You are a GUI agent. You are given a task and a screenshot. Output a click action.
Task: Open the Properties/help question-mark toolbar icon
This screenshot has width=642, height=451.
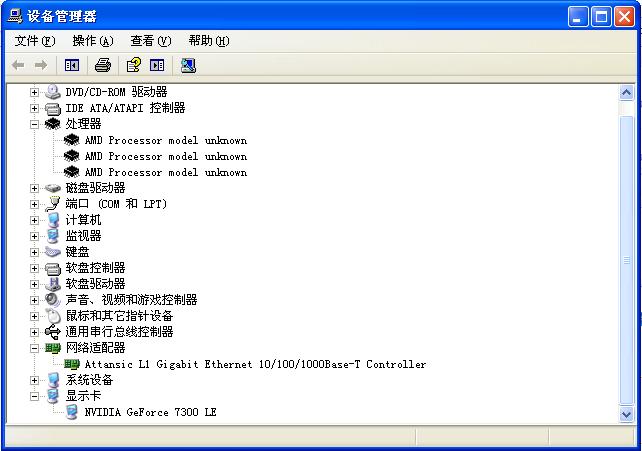point(133,65)
